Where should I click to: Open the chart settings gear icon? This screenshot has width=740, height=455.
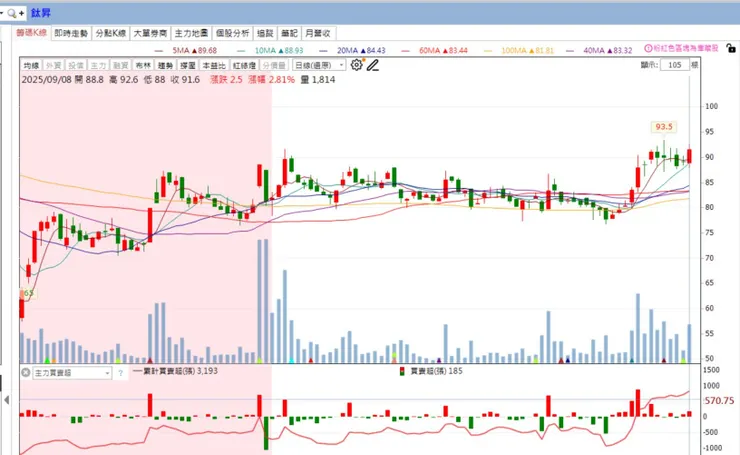[357, 65]
